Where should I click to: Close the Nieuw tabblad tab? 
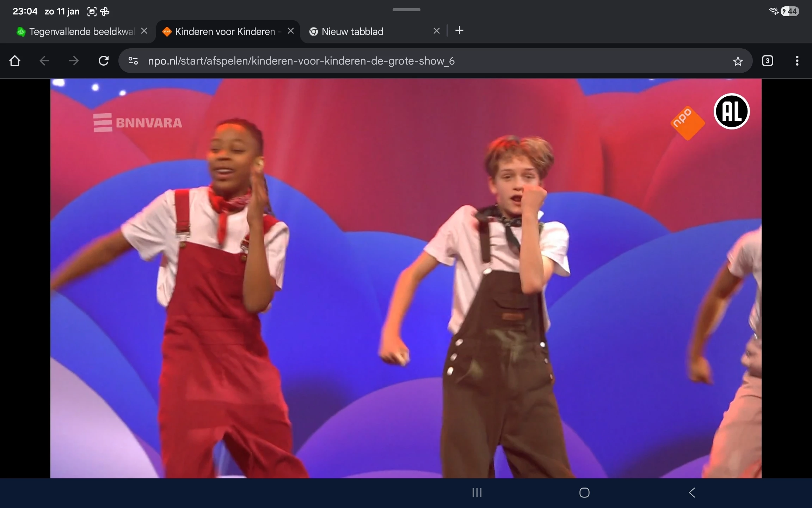tap(436, 31)
